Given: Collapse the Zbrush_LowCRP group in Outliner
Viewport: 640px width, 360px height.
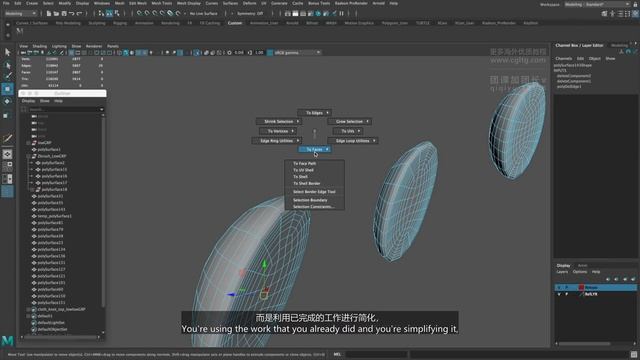Looking at the screenshot, I should click(x=29, y=156).
